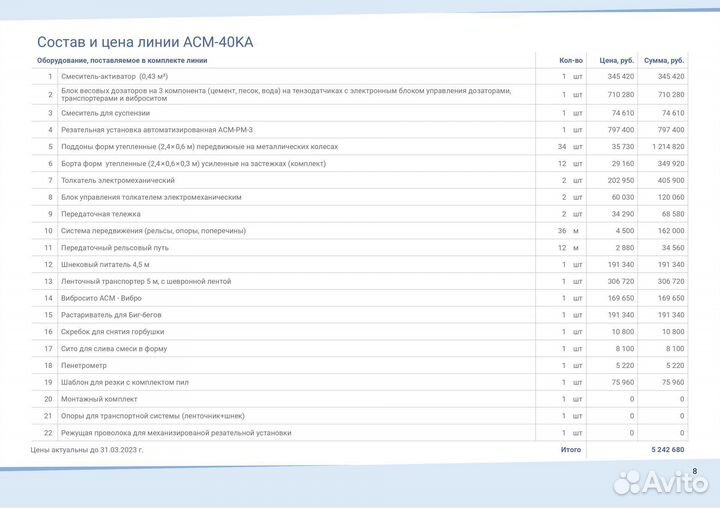The width and height of the screenshot is (720, 508).
Task: Select the 'Растариватель для Биг-бегов' row
Action: 112,315
